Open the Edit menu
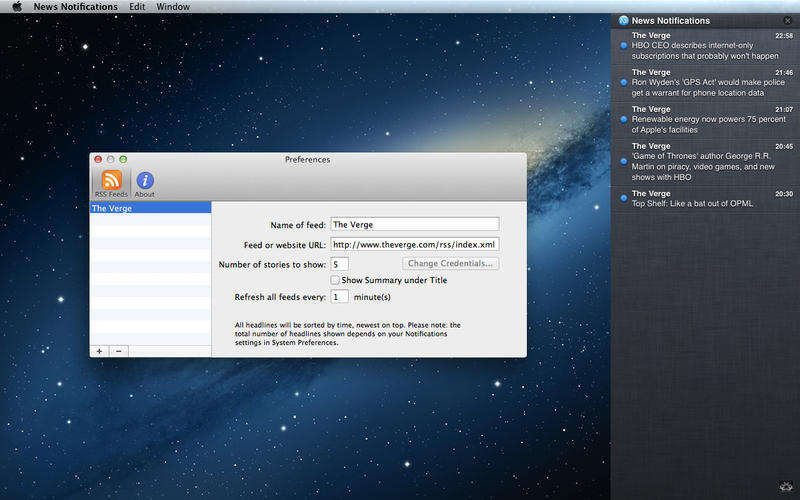 pos(137,7)
